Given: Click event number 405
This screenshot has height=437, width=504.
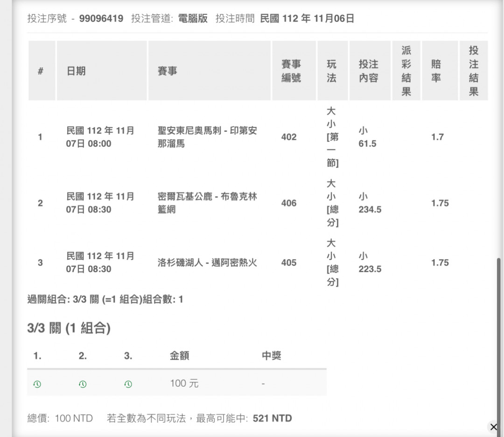Looking at the screenshot, I should coord(289,263).
